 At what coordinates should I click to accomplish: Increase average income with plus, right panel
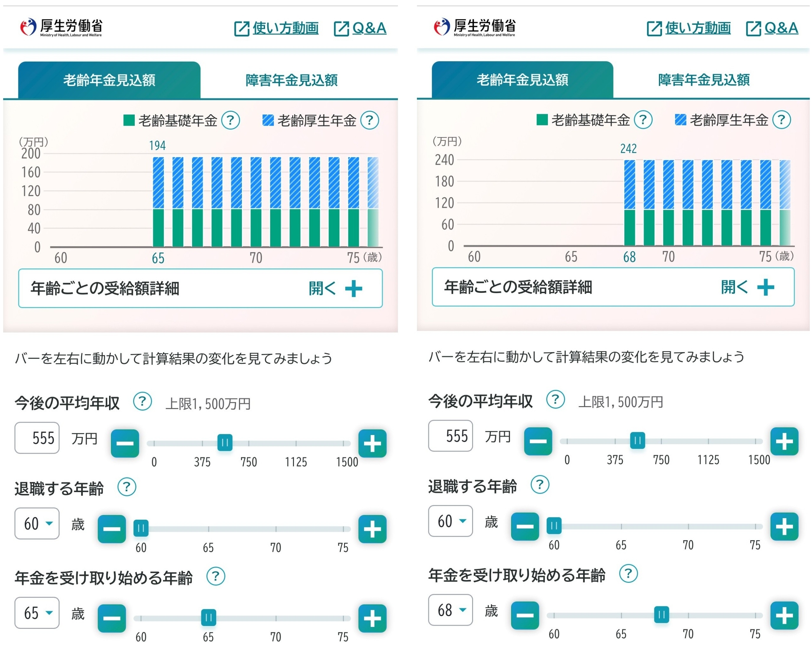tap(784, 441)
